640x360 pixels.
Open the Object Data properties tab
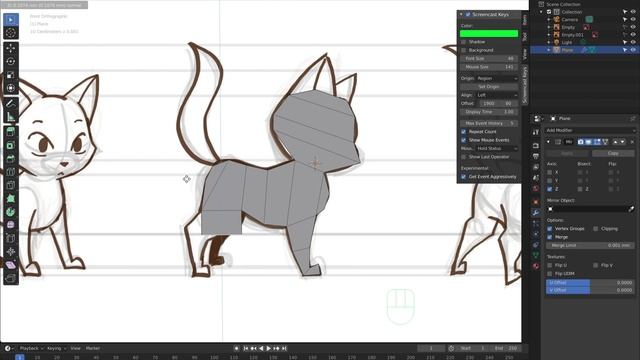point(536,255)
